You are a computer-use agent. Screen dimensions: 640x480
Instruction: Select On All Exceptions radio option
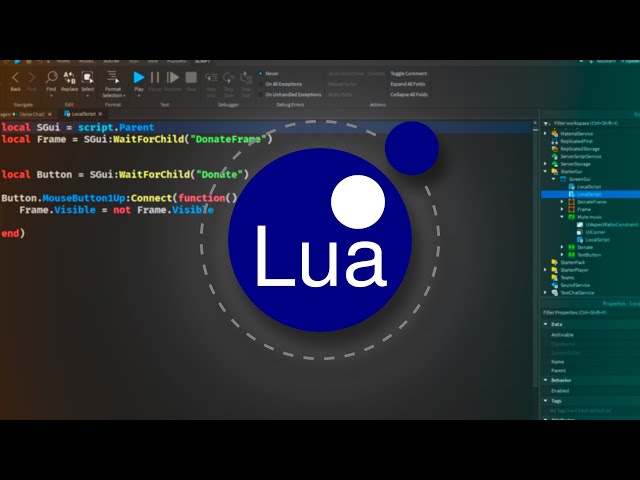[x=280, y=84]
